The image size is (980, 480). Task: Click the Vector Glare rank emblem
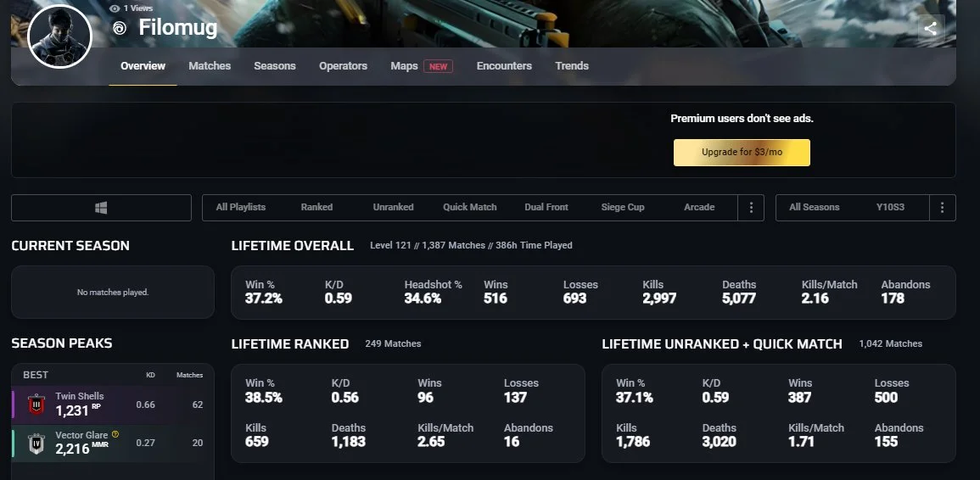click(36, 442)
